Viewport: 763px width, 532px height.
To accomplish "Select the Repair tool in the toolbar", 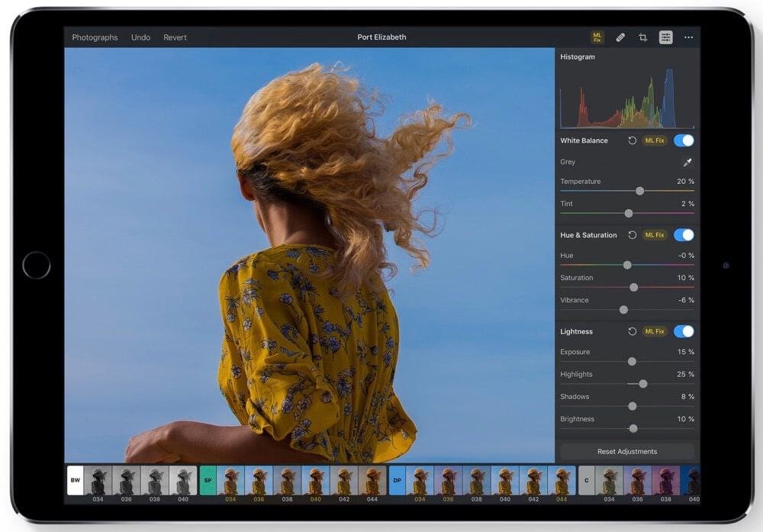I will [x=620, y=37].
